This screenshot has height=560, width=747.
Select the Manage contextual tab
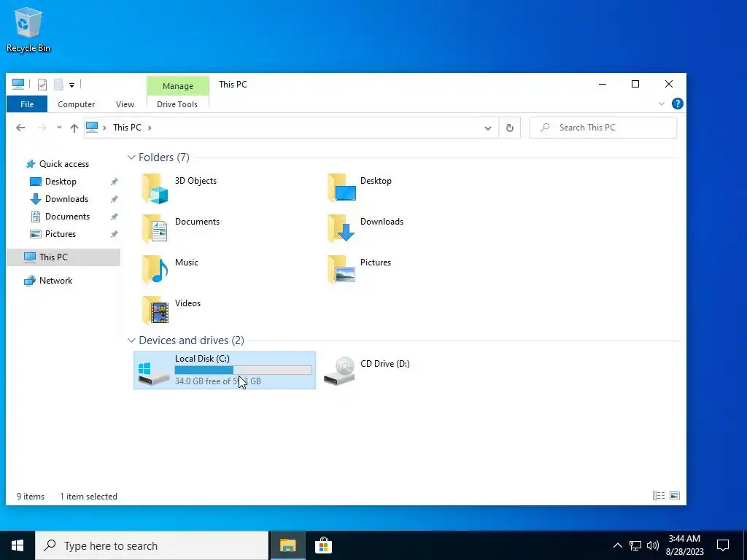click(178, 86)
